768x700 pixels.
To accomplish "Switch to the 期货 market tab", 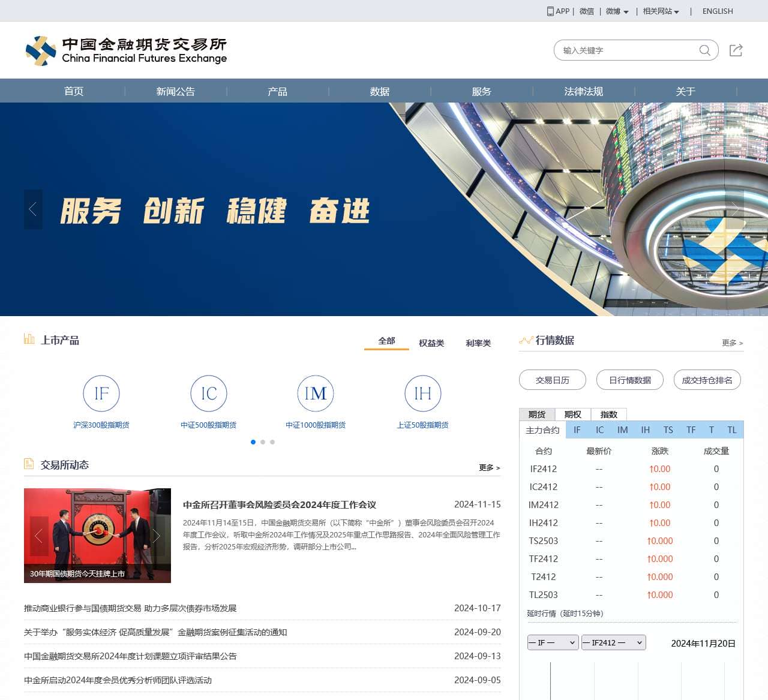I will coord(537,414).
